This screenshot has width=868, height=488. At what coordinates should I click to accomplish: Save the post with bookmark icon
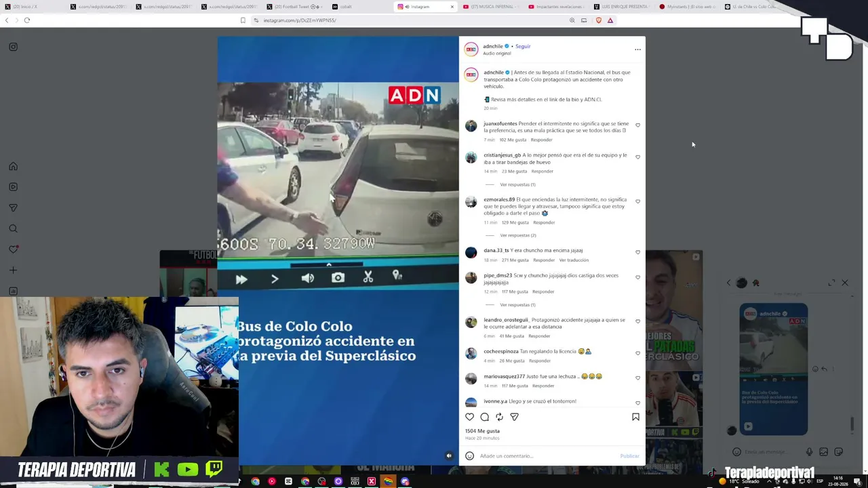click(635, 417)
